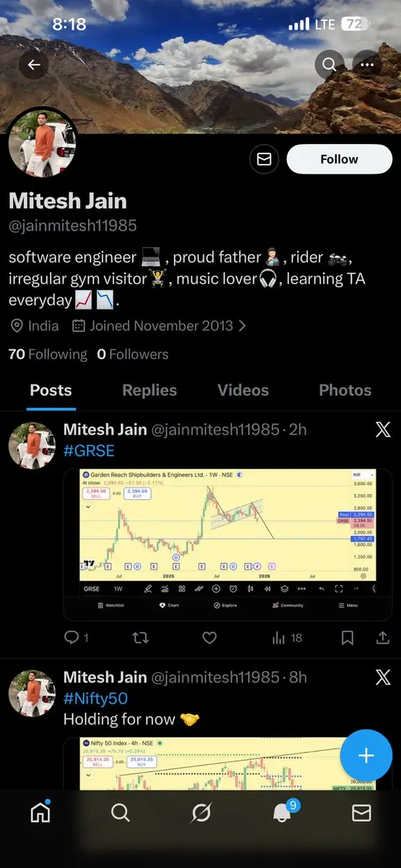The height and width of the screenshot is (868, 401).
Task: Open the GRSE chart image
Action: pyautogui.click(x=228, y=545)
